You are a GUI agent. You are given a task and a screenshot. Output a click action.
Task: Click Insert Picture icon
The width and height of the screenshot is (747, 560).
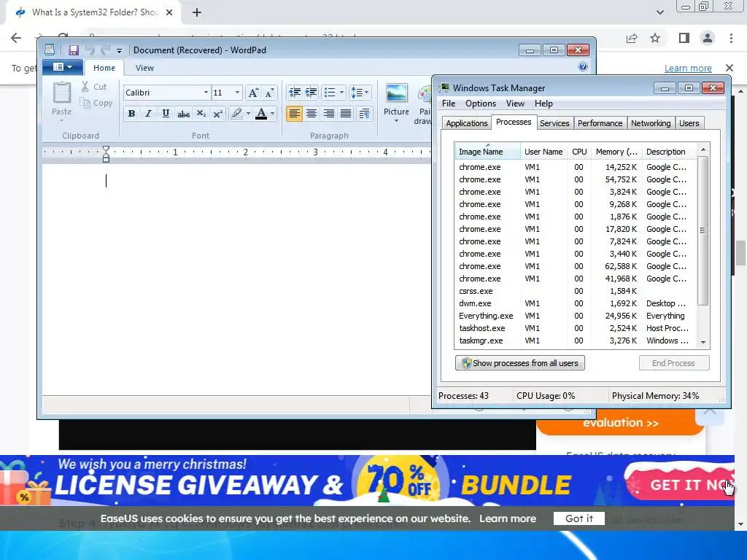point(397,93)
